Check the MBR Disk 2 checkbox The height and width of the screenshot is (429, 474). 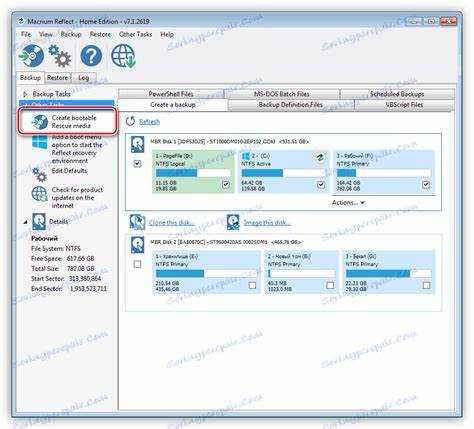tap(137, 264)
